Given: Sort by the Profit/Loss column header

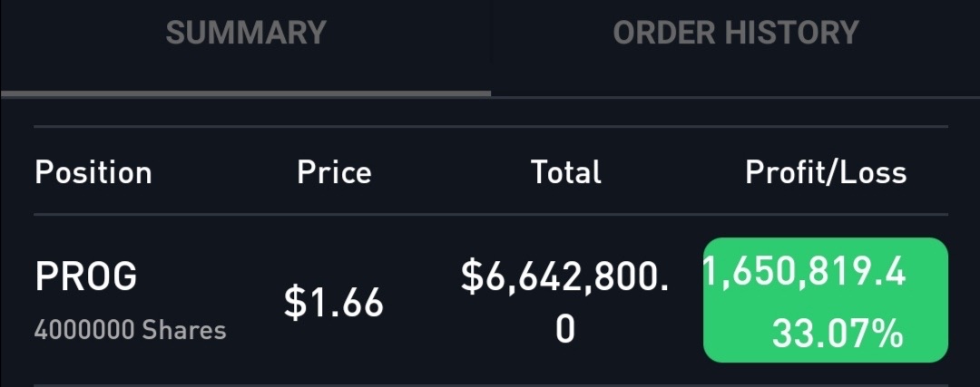Looking at the screenshot, I should [826, 172].
